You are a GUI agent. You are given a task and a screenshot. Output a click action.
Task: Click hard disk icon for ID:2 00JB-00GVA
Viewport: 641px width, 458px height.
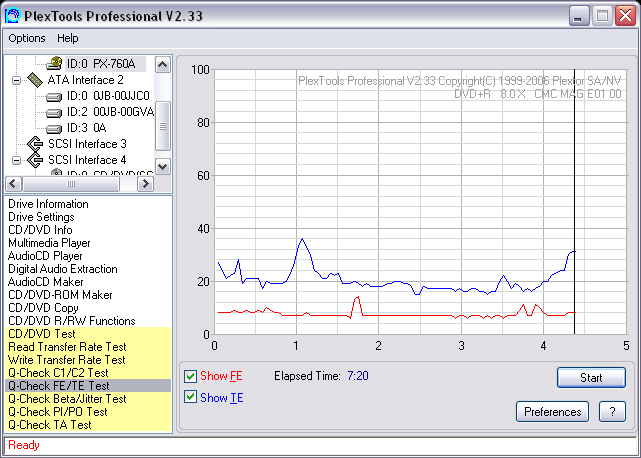pyautogui.click(x=54, y=112)
